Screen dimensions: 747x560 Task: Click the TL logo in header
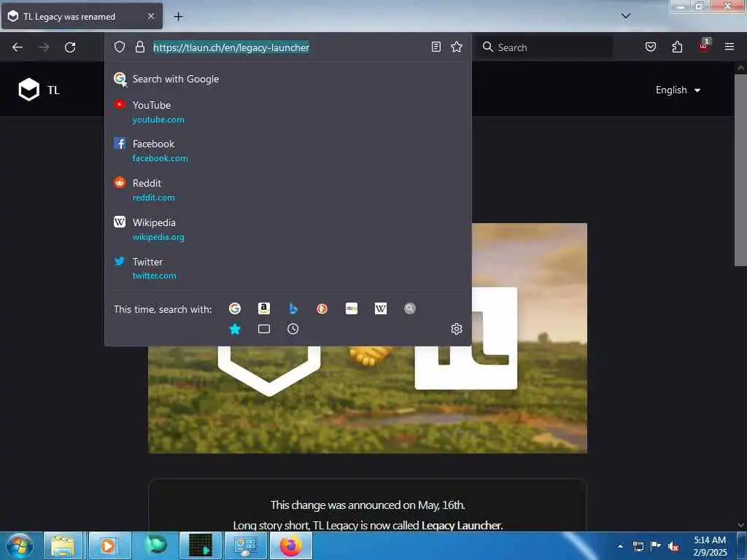coord(39,90)
